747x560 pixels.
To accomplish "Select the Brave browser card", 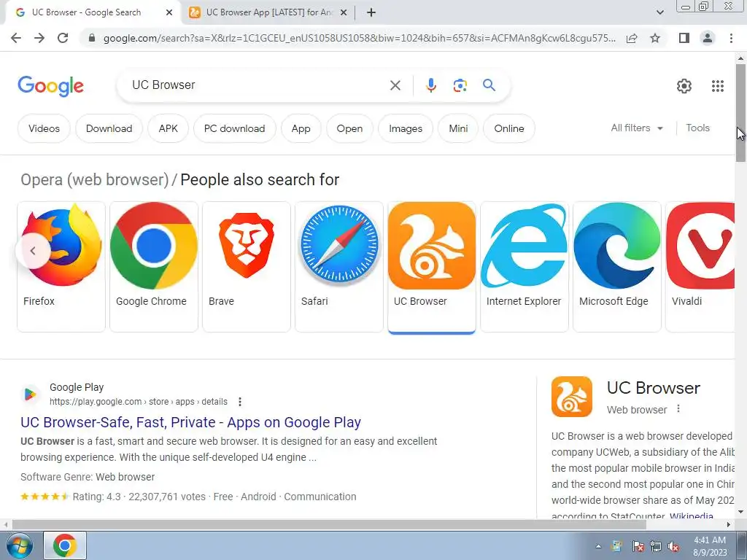I will click(x=247, y=267).
